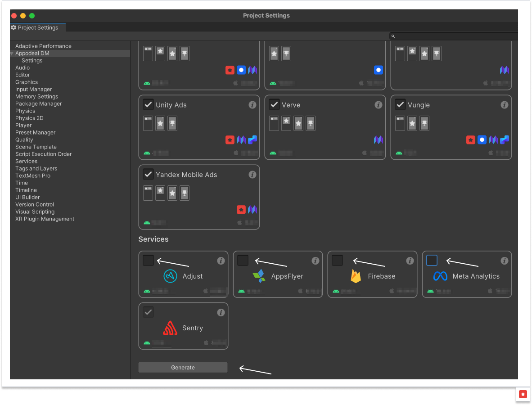Click the info icon on Unity Ads card
This screenshot has height=405, width=532.
pos(252,105)
